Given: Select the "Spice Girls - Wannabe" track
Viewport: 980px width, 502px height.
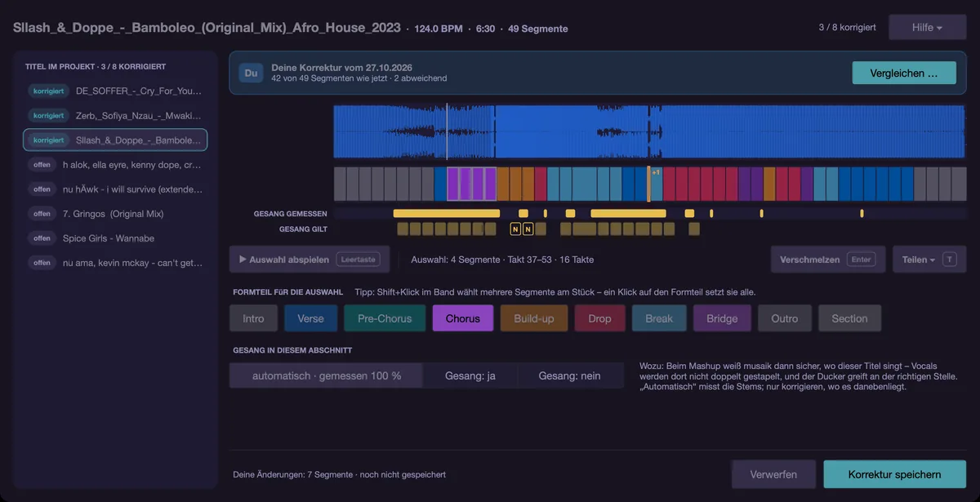Looking at the screenshot, I should pos(115,238).
